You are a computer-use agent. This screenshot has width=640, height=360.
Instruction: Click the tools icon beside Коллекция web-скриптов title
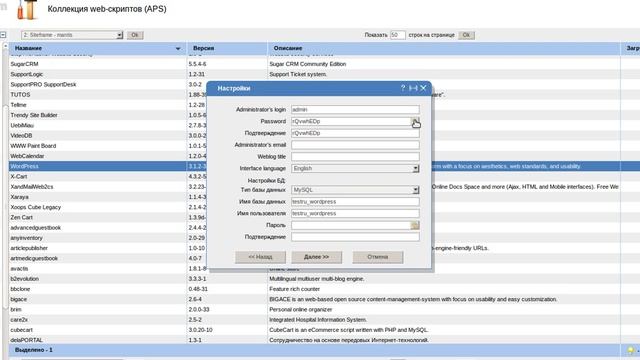coord(27,9)
